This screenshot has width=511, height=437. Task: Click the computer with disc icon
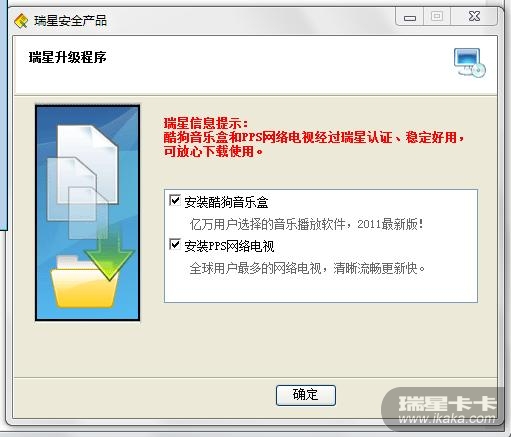(470, 63)
